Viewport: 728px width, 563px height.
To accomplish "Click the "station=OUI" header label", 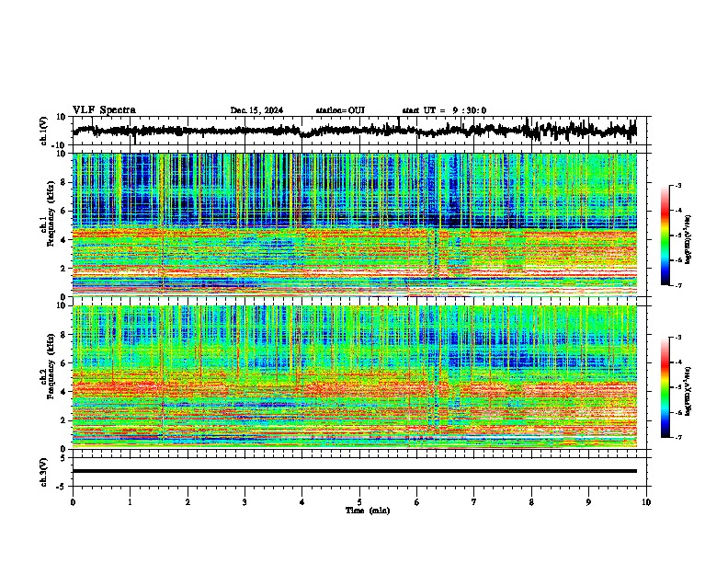I will tap(340, 110).
